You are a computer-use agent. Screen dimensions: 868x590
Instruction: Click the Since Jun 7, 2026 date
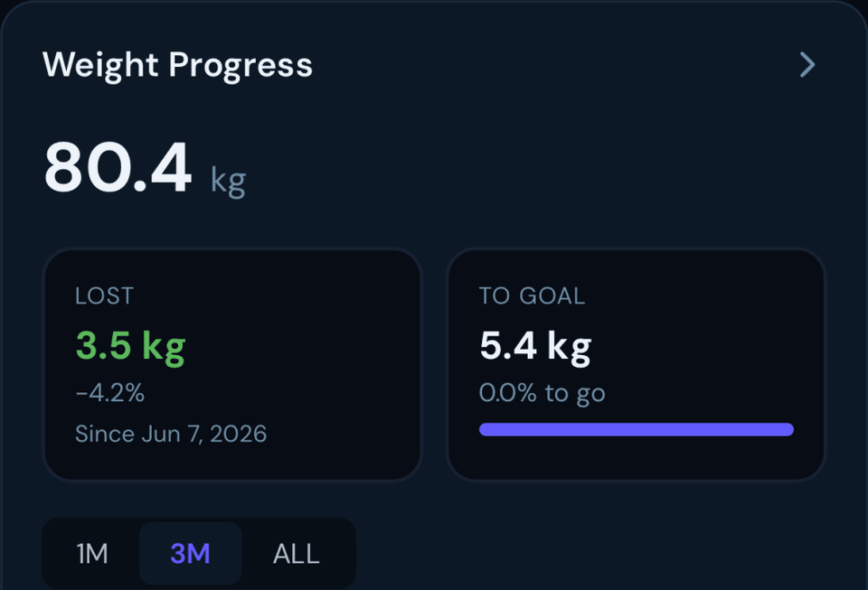point(171,434)
